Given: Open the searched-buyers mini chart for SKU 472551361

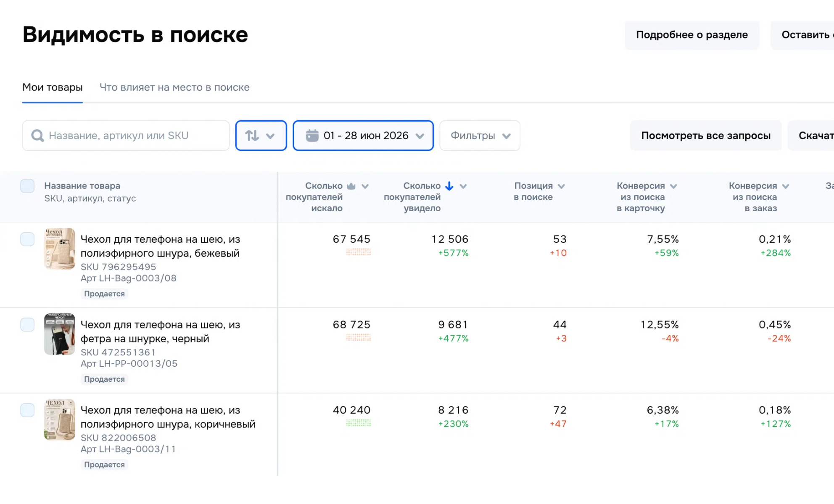Looking at the screenshot, I should (359, 337).
